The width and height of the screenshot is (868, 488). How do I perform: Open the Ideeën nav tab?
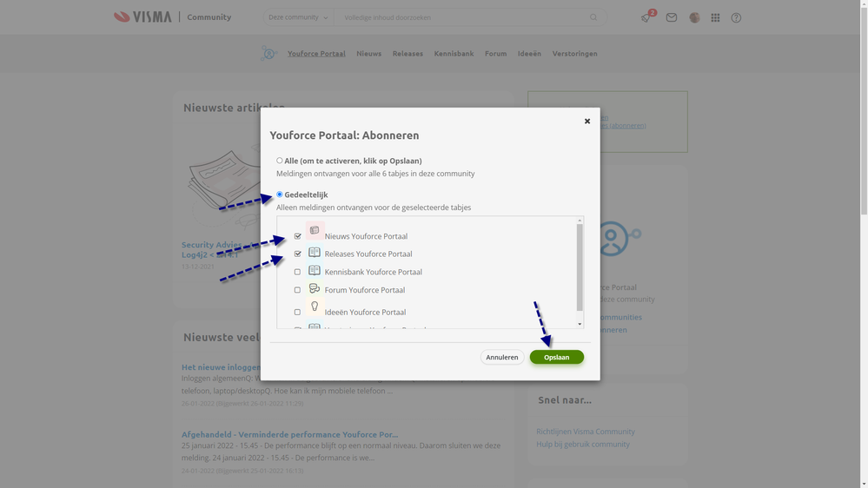click(529, 54)
